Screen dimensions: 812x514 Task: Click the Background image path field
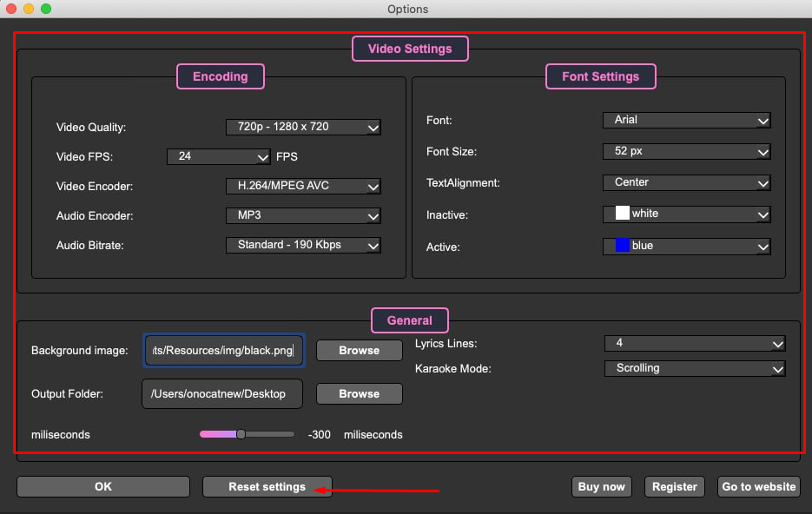(224, 351)
